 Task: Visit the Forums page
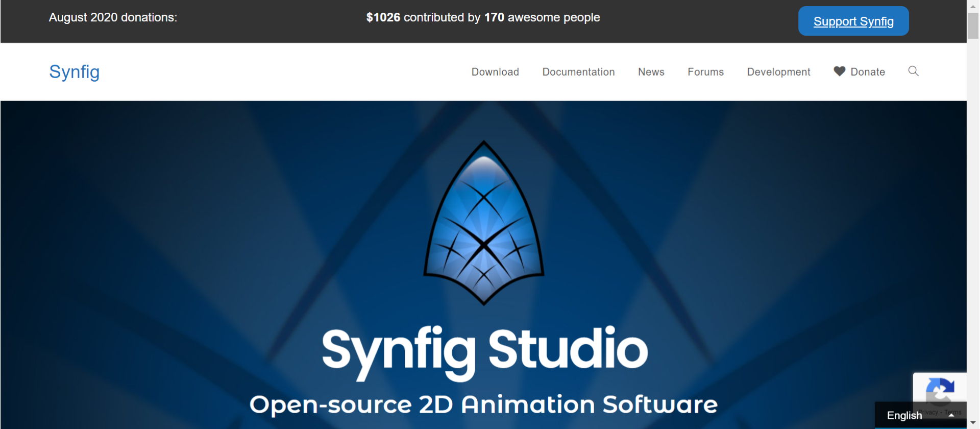coord(705,72)
